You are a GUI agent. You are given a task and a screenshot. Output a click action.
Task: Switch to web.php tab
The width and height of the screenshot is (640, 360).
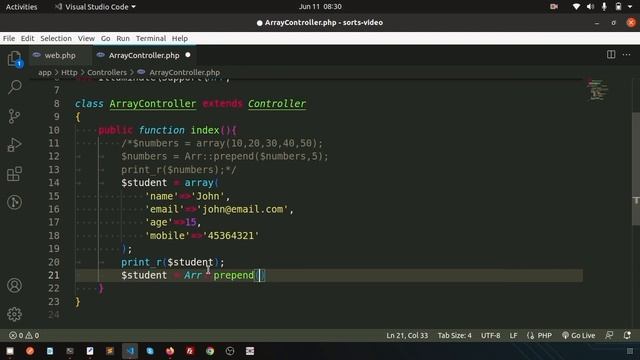60,55
